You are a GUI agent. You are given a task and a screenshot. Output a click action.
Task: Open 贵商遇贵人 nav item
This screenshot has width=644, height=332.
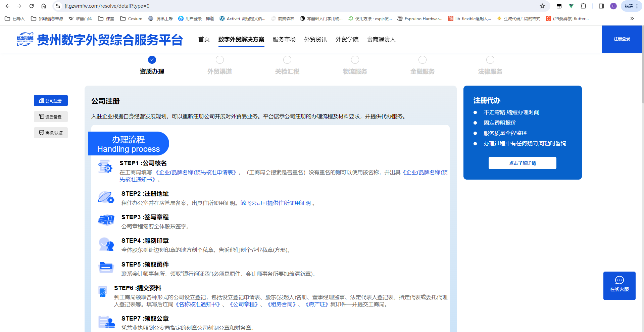(382, 39)
